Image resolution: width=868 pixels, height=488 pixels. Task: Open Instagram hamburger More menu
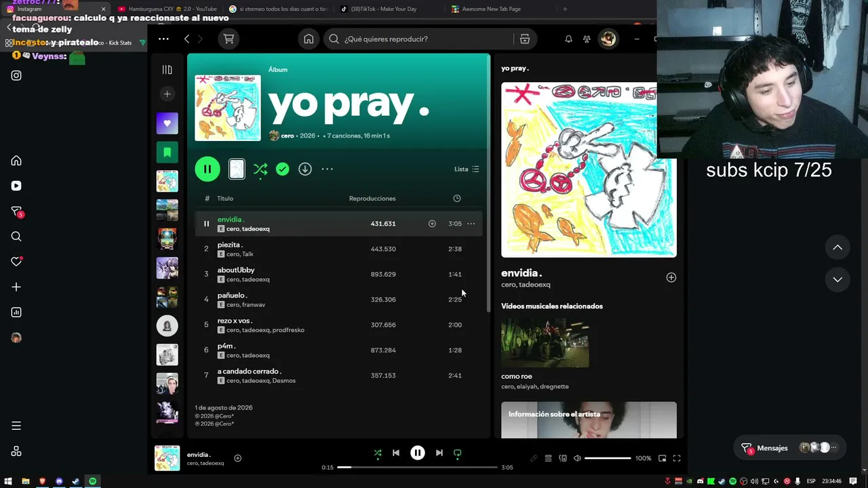click(x=16, y=426)
